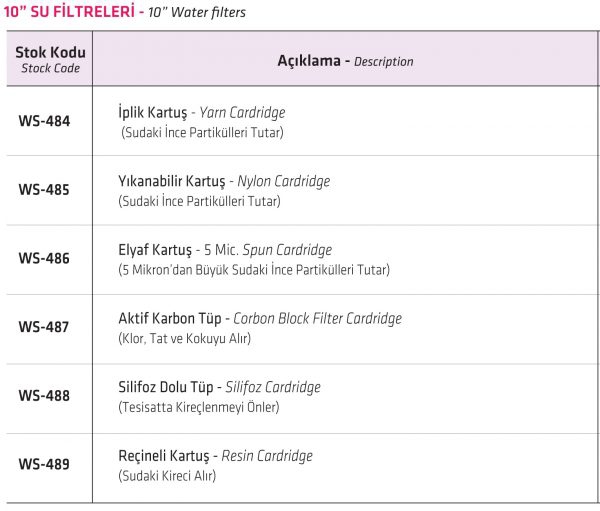Click the Yıkanabilir Kartuş Nylon Cardridge text

coord(224,181)
